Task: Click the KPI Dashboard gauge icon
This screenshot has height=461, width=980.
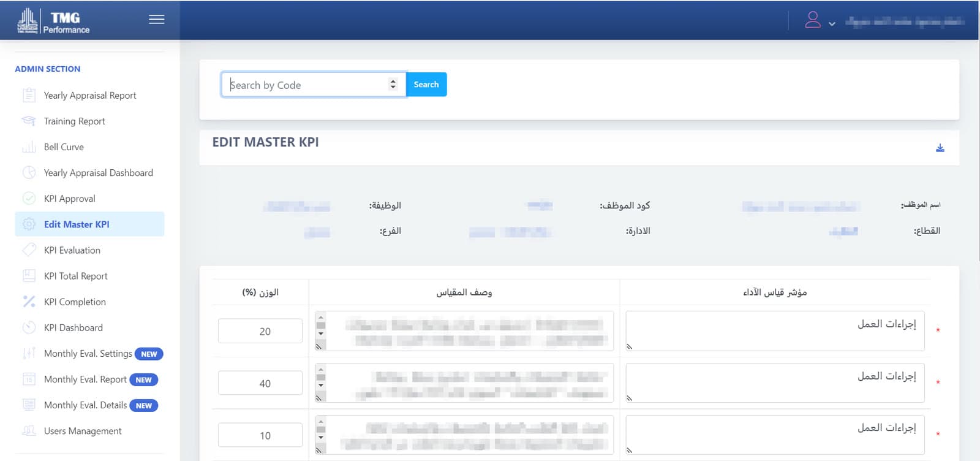Action: [x=29, y=327]
